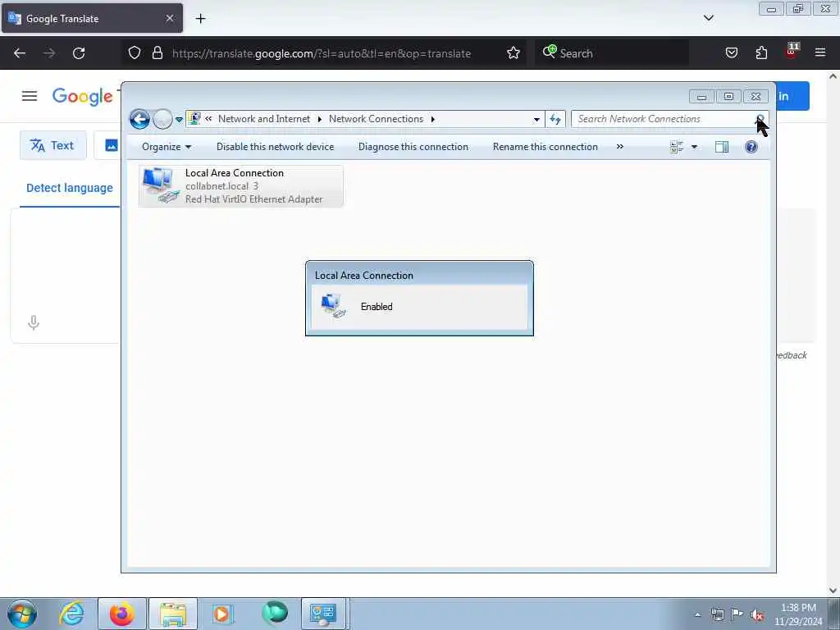Open address bar history dropdown

point(536,119)
